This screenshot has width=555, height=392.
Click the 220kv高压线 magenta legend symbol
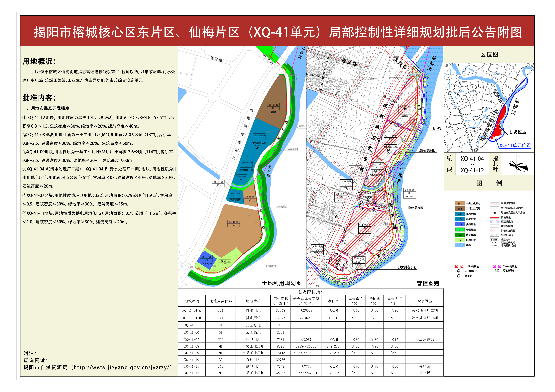click(497, 266)
